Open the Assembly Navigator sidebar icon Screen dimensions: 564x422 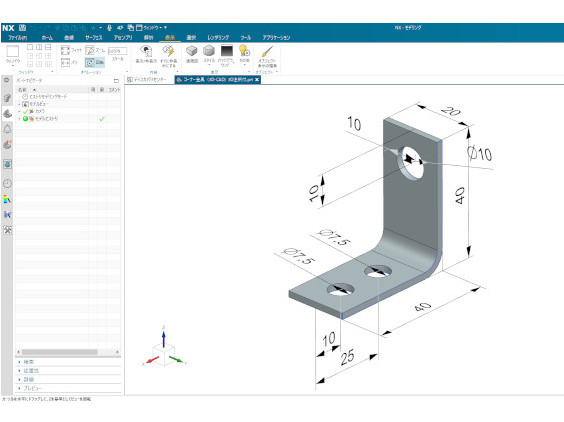point(7,98)
